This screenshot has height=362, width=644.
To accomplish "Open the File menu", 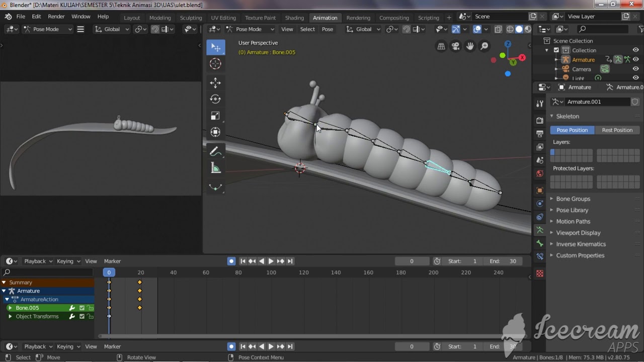I will 21,17.
